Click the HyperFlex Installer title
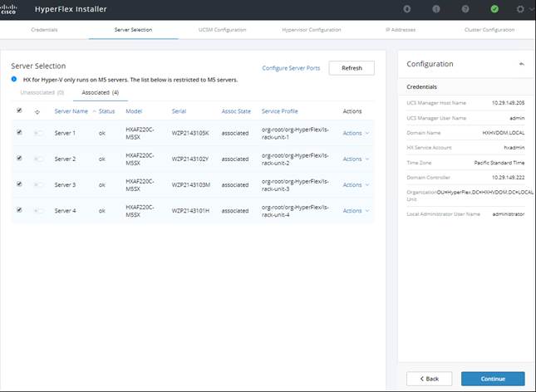The height and width of the screenshot is (392, 536). click(x=71, y=9)
